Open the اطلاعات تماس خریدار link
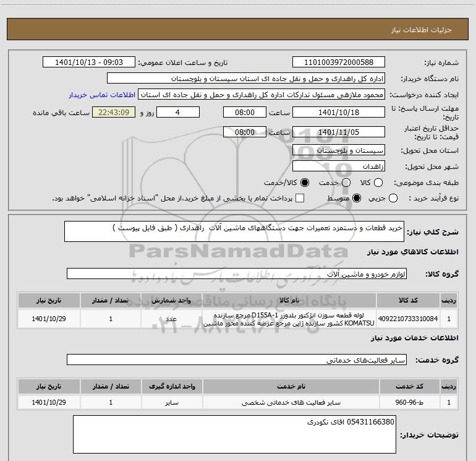The width and height of the screenshot is (476, 461). [102, 95]
